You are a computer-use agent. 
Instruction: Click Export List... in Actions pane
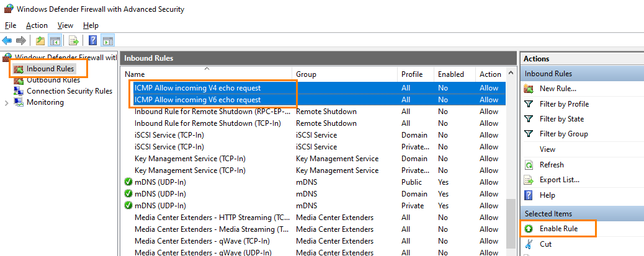[559, 180]
